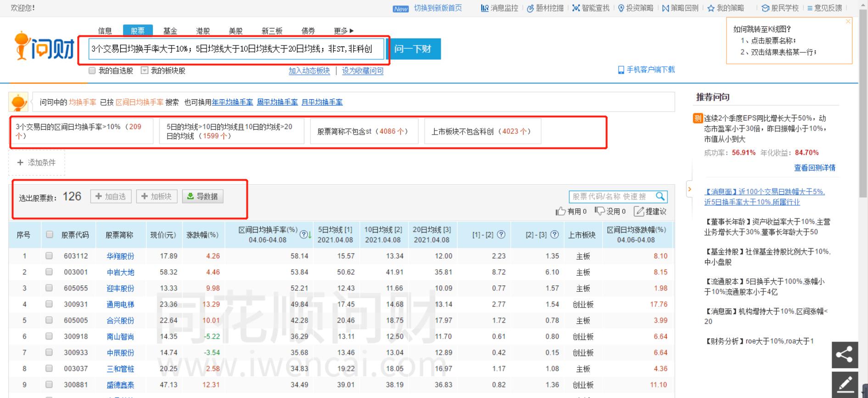The height and width of the screenshot is (398, 868).
Task: Select checkbox for stock 603112 row
Action: point(49,256)
